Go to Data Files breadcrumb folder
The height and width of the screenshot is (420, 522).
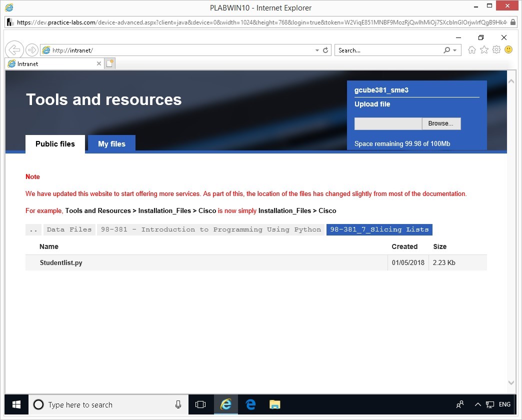coord(69,229)
